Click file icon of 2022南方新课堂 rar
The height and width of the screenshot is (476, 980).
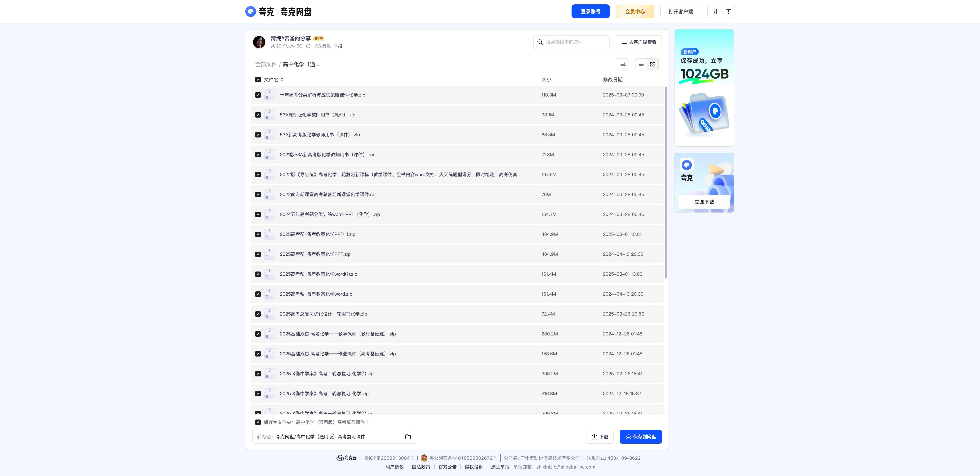tap(270, 194)
